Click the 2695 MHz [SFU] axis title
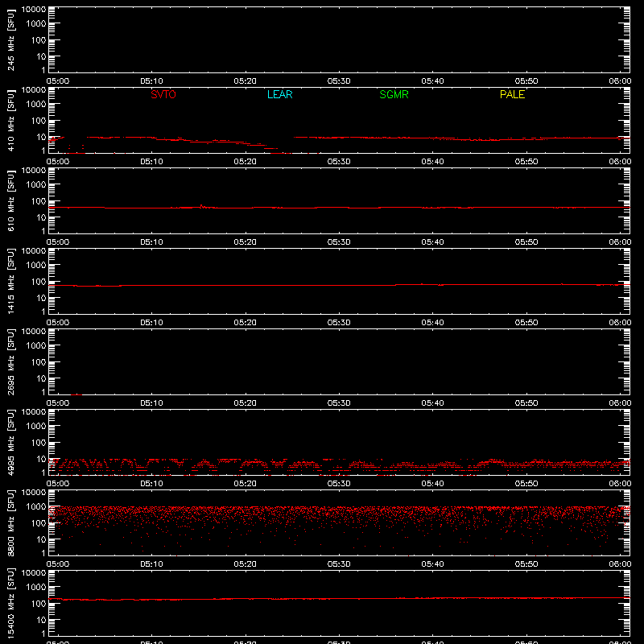 pos(10,361)
